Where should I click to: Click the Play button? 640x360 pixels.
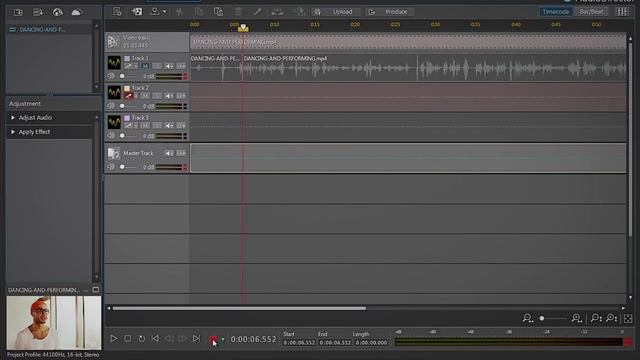tap(114, 339)
